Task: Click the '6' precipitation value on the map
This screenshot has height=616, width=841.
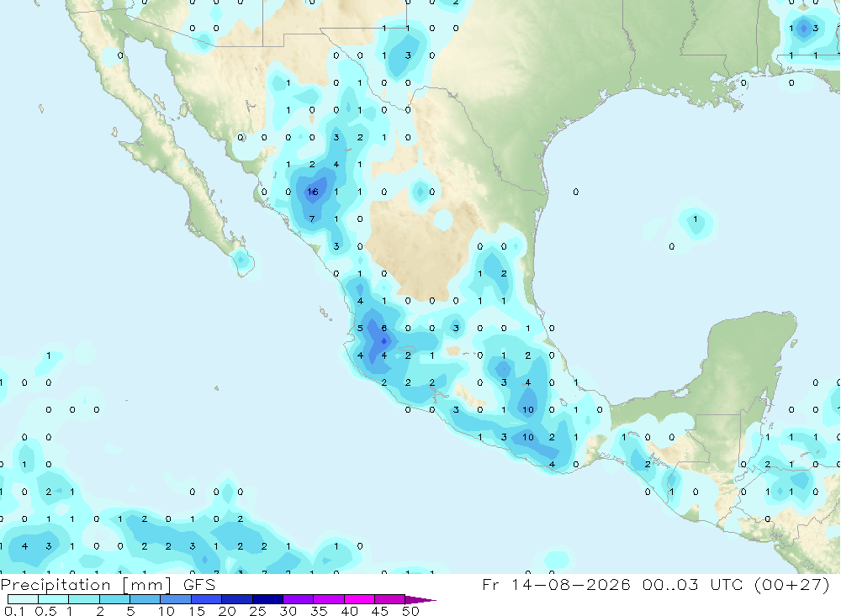Action: click(x=384, y=328)
